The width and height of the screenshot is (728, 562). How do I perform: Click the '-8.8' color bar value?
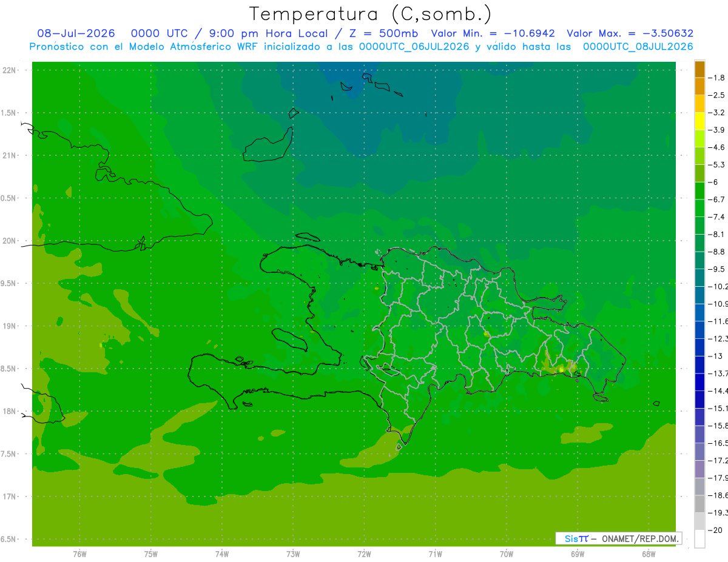click(716, 252)
